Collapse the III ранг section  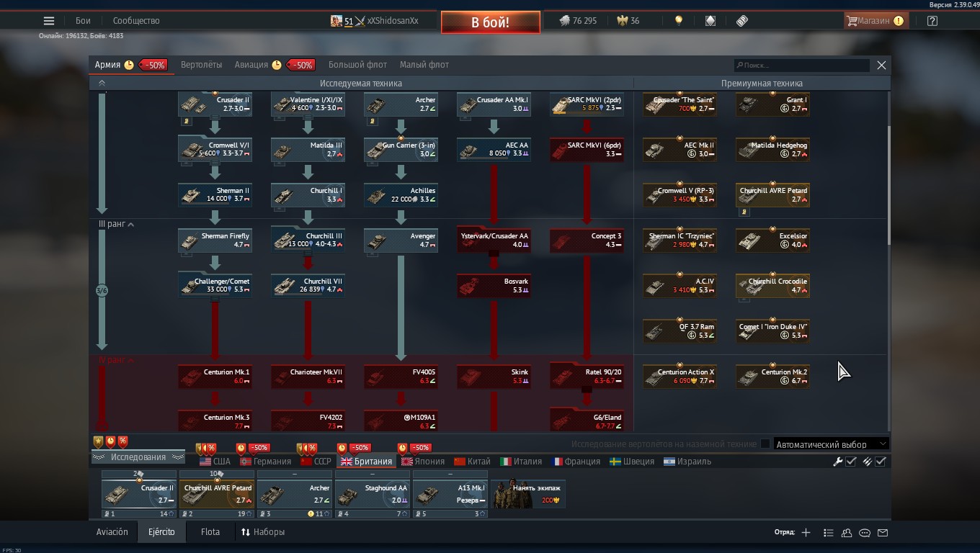pyautogui.click(x=115, y=224)
